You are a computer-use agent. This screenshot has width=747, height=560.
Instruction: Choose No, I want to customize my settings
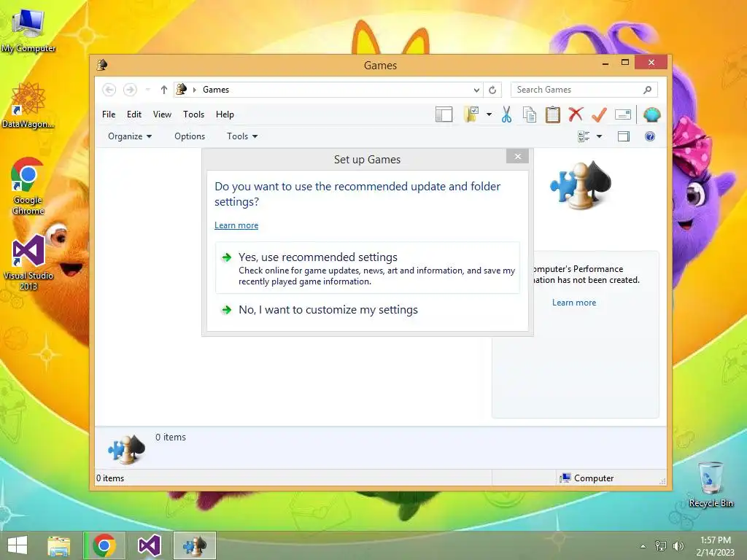368,310
